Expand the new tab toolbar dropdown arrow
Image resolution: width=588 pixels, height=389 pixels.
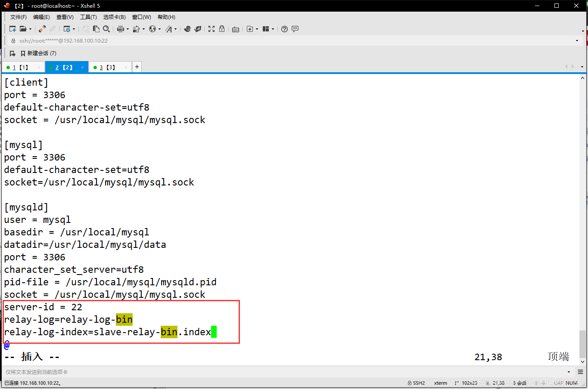pos(257,29)
